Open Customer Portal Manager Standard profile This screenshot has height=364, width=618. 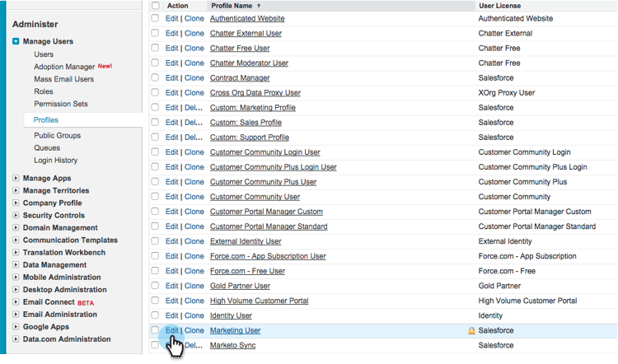(x=269, y=226)
